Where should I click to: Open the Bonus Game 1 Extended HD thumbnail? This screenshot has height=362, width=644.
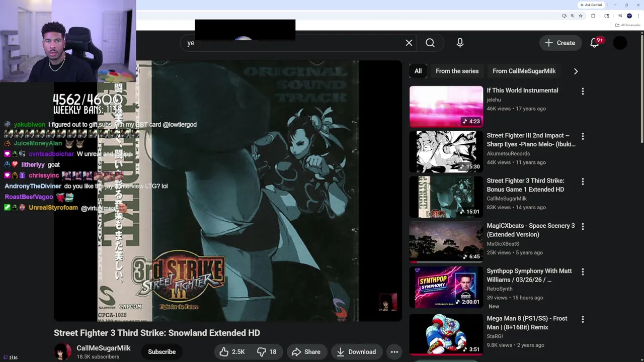446,197
